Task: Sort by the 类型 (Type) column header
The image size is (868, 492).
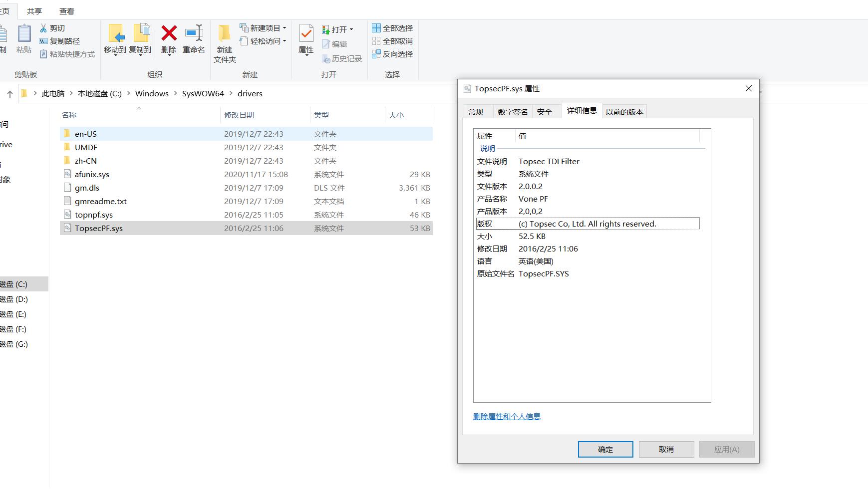Action: pyautogui.click(x=321, y=115)
